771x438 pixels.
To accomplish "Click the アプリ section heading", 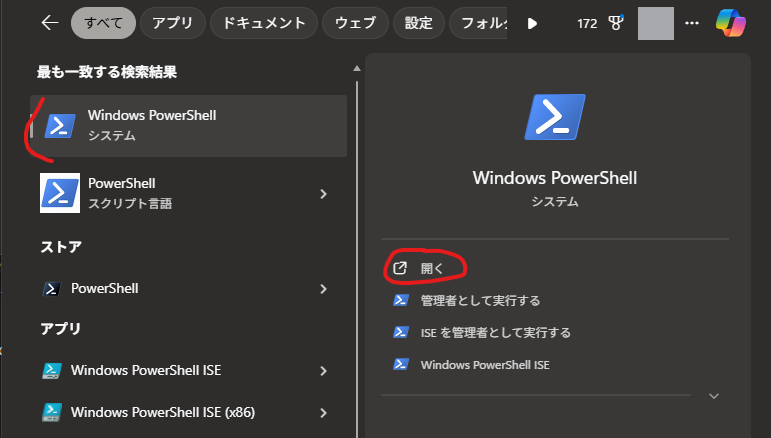I will pos(60,328).
